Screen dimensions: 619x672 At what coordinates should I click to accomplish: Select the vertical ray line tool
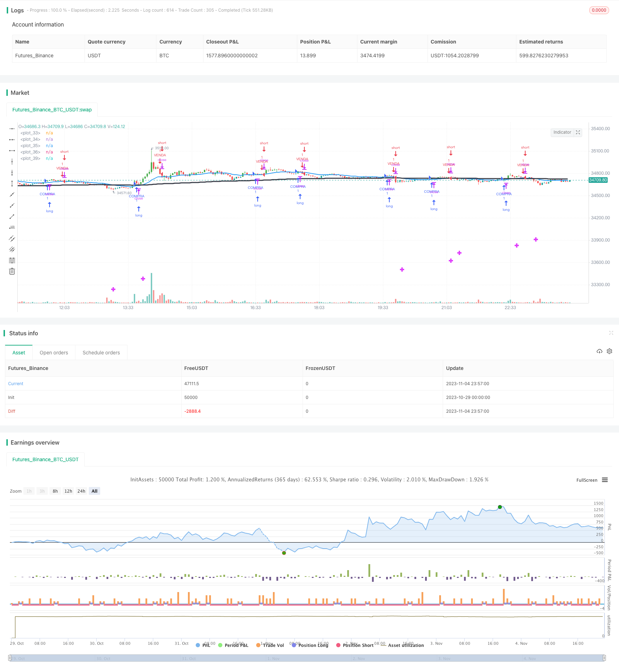(x=12, y=162)
